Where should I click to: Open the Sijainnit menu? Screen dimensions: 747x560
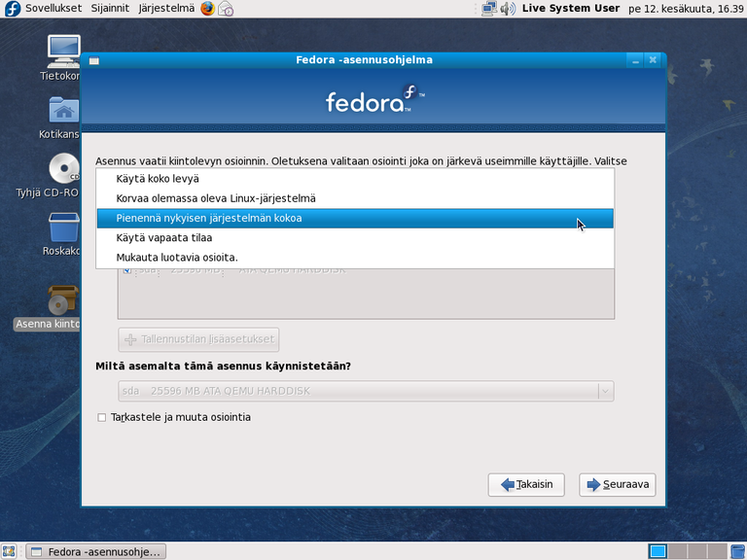[x=113, y=9]
